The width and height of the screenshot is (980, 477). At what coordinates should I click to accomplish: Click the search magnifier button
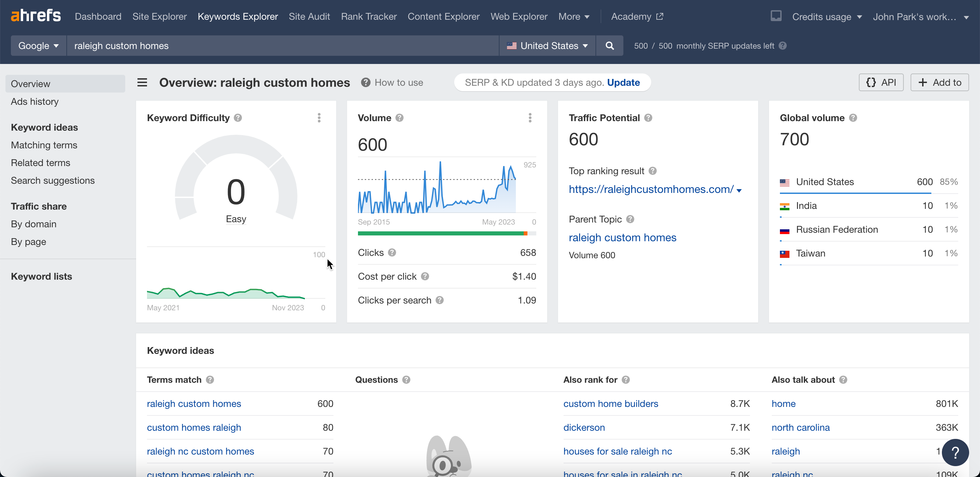click(x=609, y=46)
